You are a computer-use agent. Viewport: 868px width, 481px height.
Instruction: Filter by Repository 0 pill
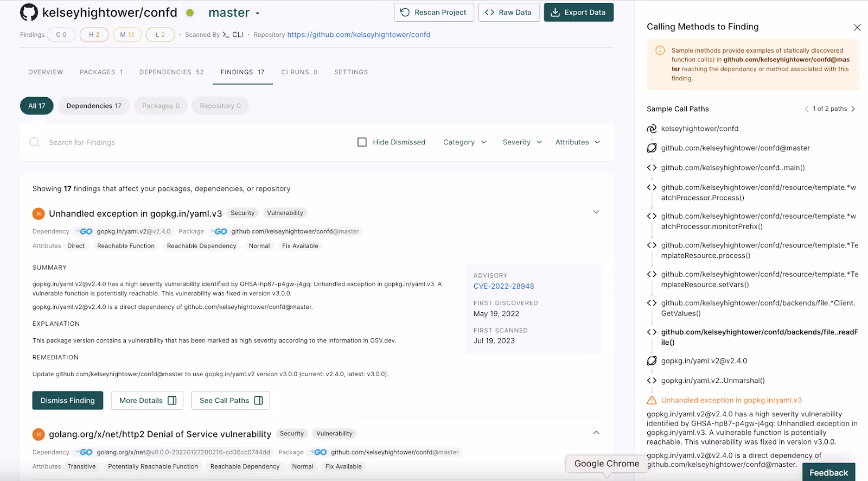(220, 106)
